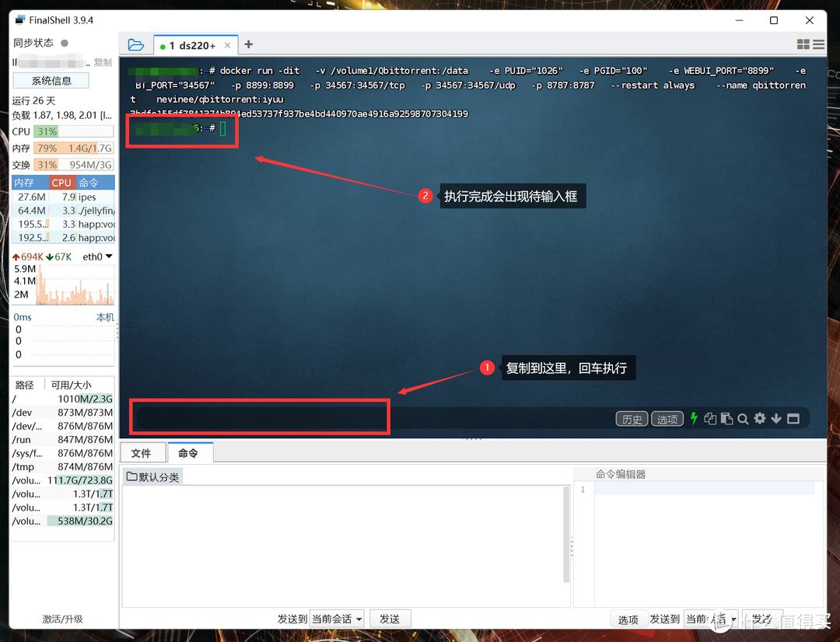Click the upload speed 694K indicator
This screenshot has height=642, width=840.
(28, 257)
